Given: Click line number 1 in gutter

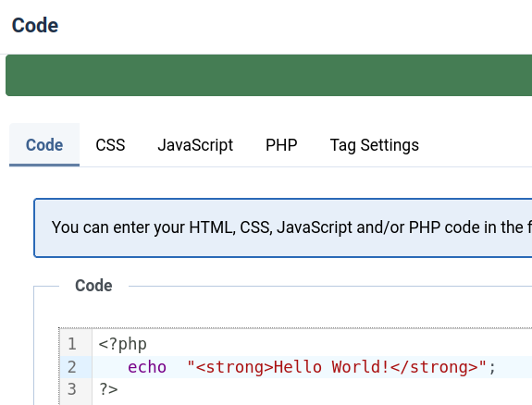Looking at the screenshot, I should pyautogui.click(x=72, y=344).
